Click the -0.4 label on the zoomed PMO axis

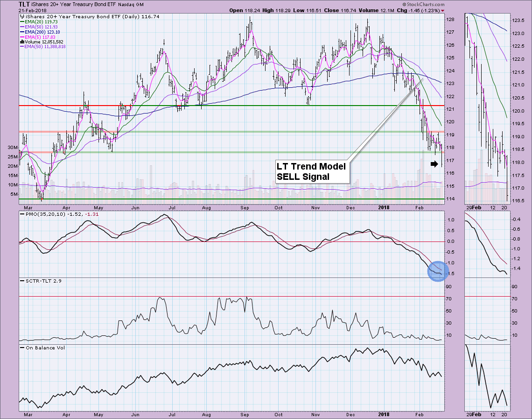(516, 220)
